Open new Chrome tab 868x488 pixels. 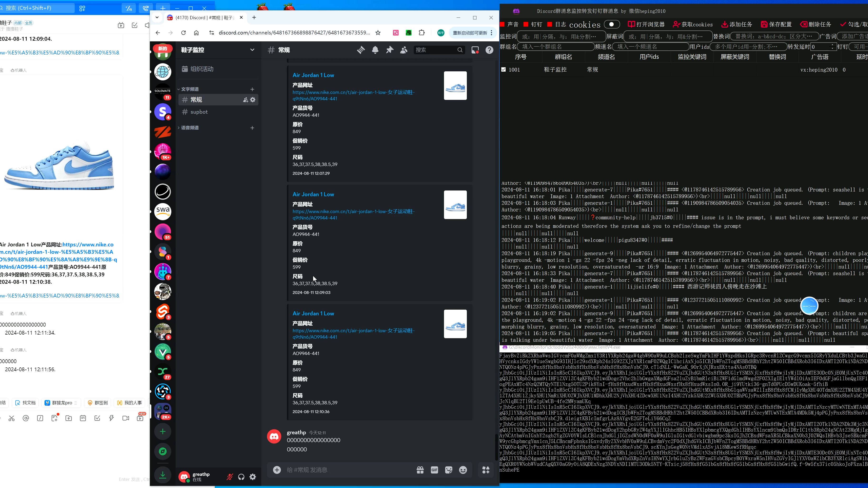(x=254, y=18)
